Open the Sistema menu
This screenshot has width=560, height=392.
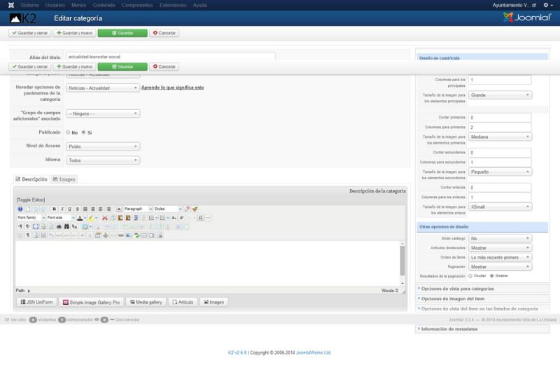29,5
